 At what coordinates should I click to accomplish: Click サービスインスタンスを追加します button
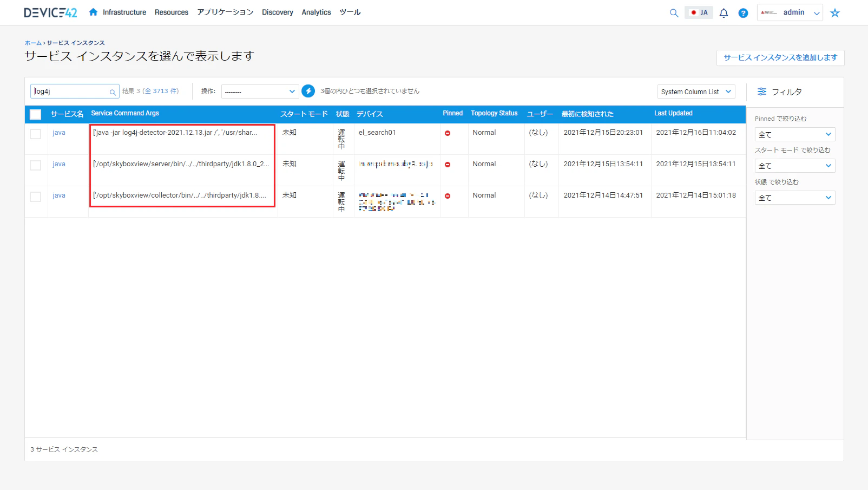[x=780, y=57]
